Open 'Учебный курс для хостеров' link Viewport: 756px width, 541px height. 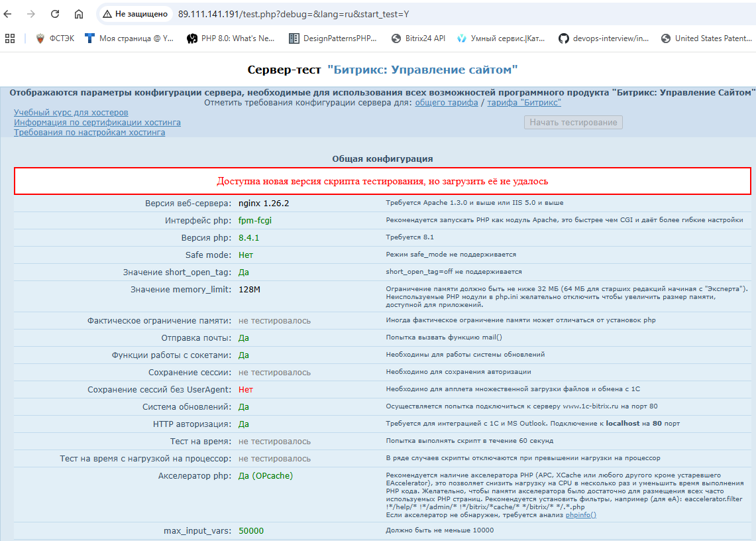click(71, 113)
